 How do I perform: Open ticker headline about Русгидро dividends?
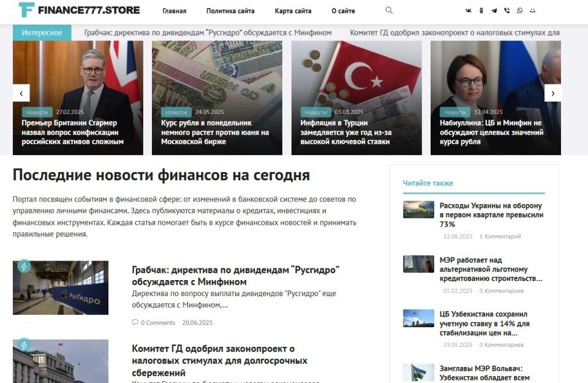tap(208, 32)
